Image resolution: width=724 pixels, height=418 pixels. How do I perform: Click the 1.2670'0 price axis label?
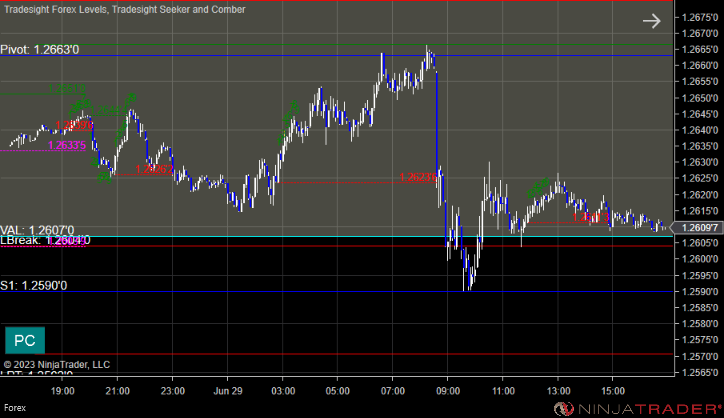[700, 33]
